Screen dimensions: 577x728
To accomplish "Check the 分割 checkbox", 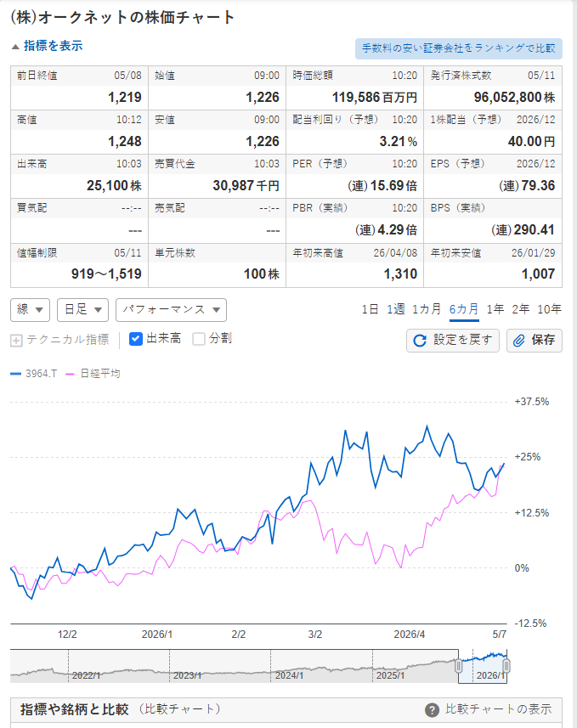I will (199, 339).
